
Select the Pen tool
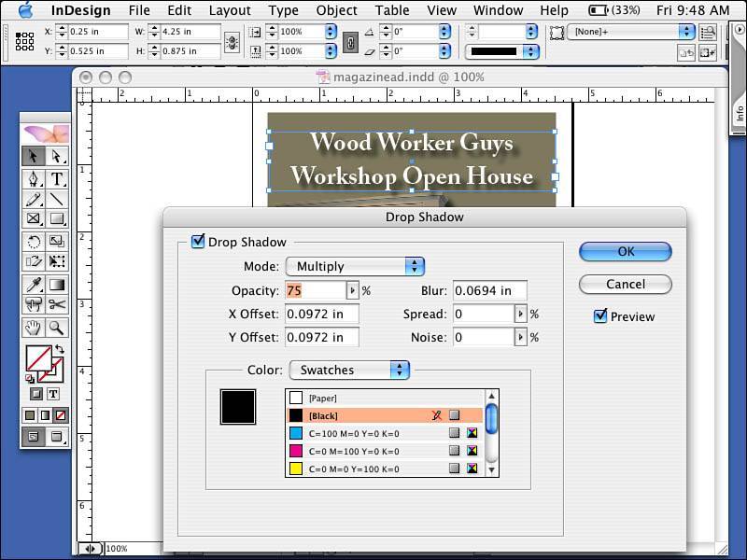click(x=34, y=179)
